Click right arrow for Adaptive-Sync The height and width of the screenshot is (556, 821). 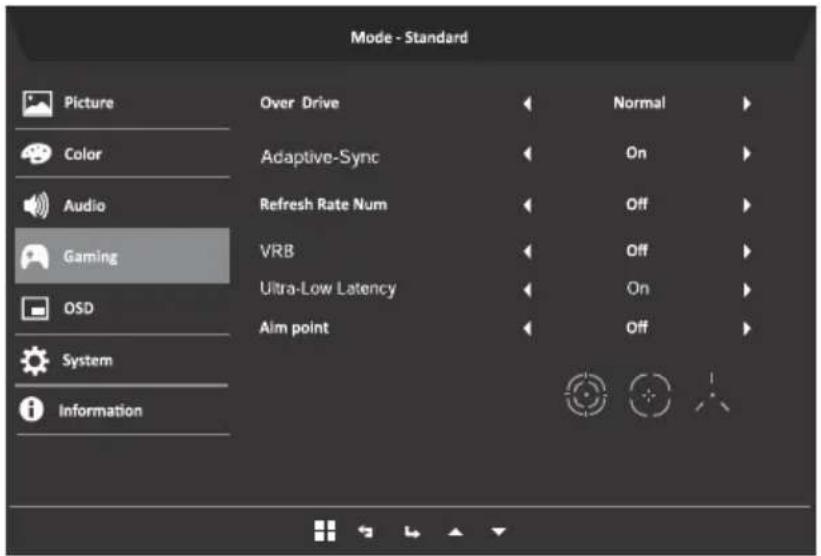(747, 154)
